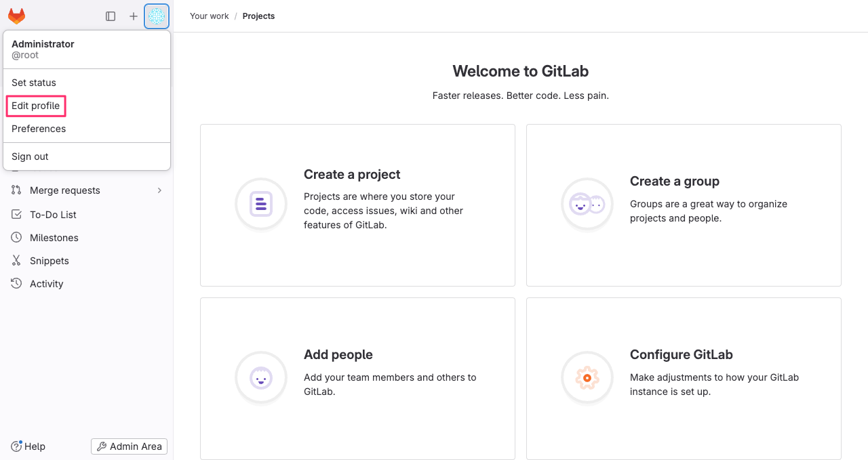Click the To-Do List checkmark icon

16,215
